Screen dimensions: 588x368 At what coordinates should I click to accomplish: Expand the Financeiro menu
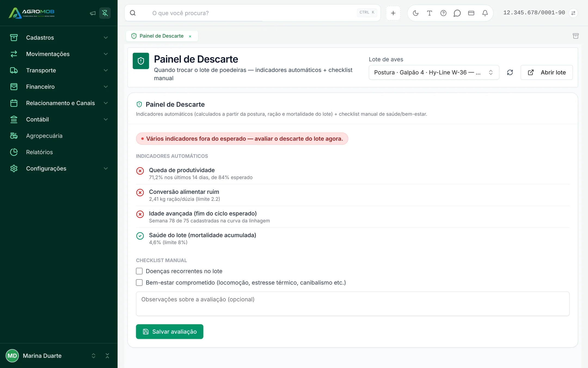[59, 87]
